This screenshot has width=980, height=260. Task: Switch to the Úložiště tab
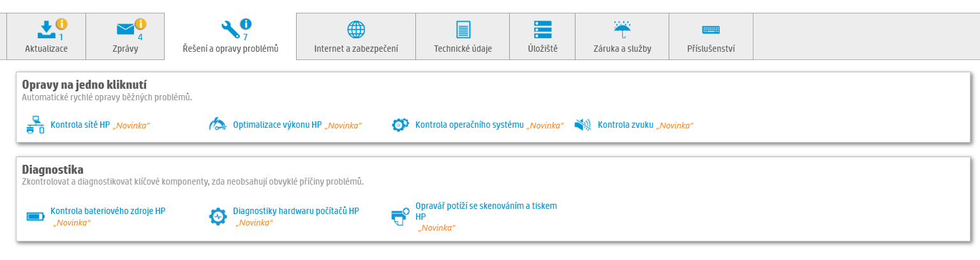(x=542, y=49)
